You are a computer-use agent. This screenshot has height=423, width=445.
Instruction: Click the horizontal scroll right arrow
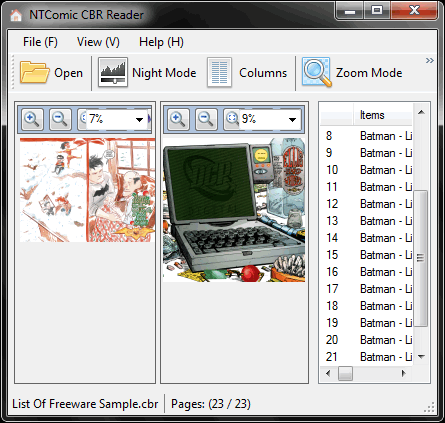[404, 373]
